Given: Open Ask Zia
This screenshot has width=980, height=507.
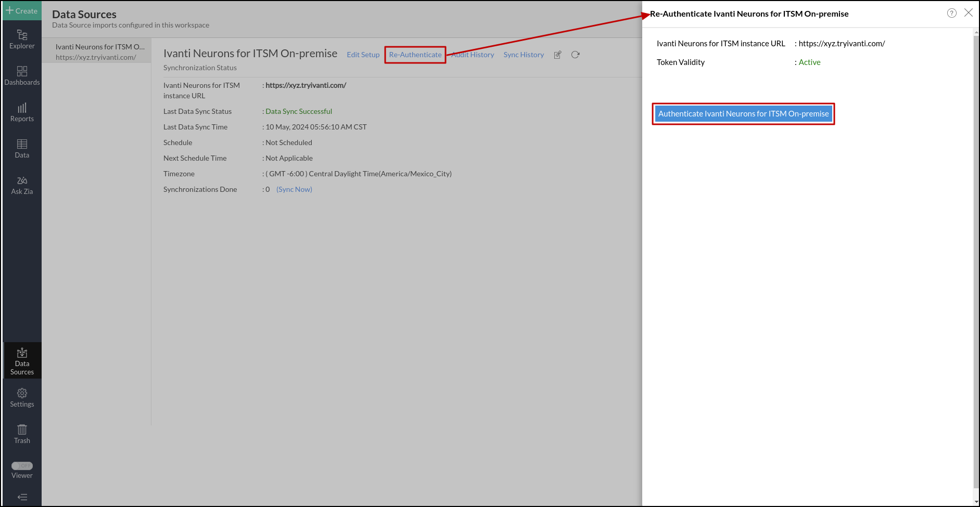Looking at the screenshot, I should pyautogui.click(x=21, y=185).
